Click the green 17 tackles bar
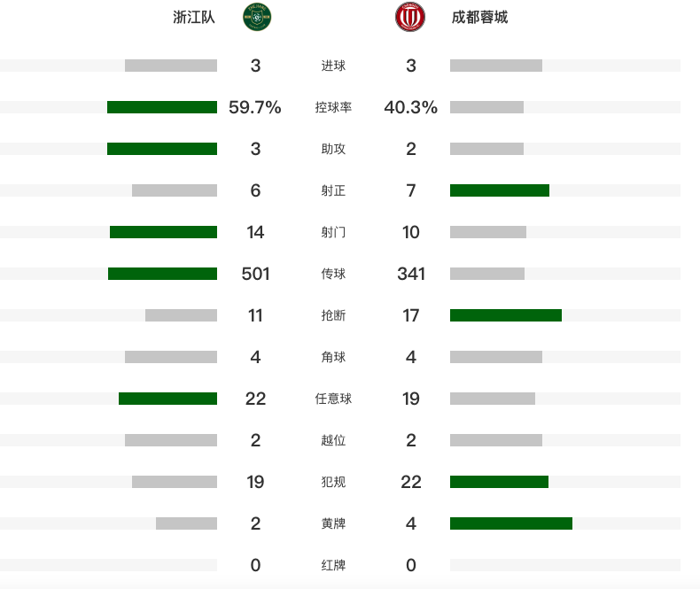The image size is (700, 589). click(x=506, y=315)
